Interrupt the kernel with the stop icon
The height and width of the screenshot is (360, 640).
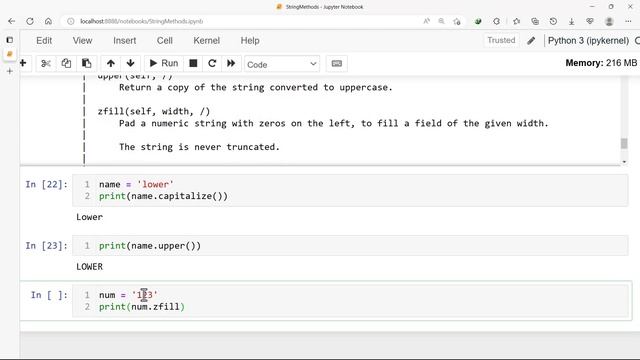tap(193, 63)
